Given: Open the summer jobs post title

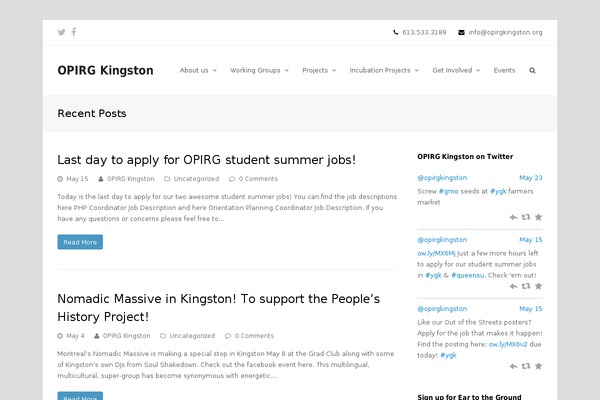Looking at the screenshot, I should coord(207,160).
